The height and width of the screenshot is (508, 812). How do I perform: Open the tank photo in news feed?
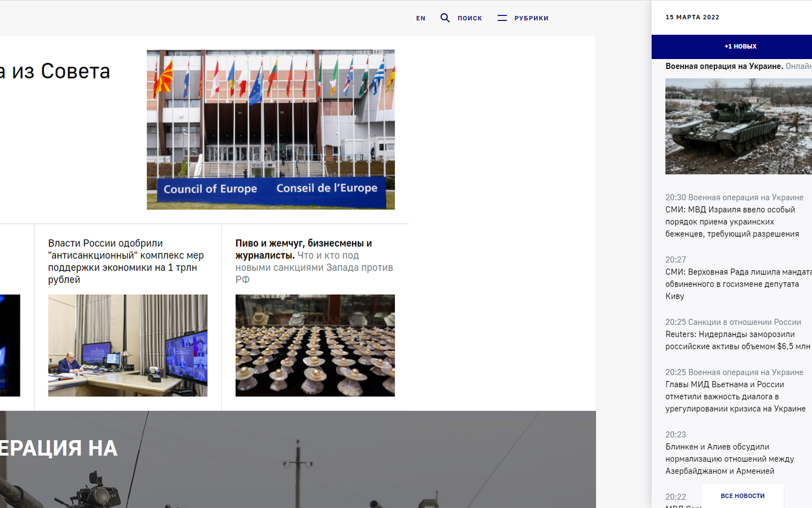point(739,126)
